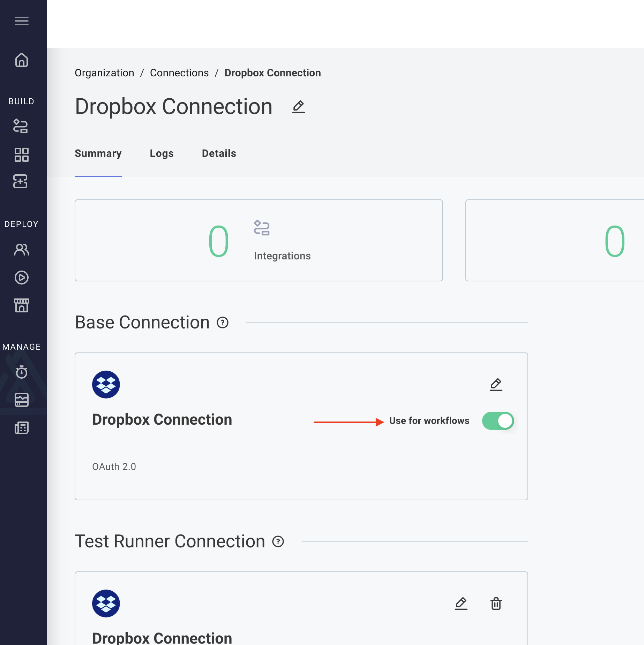The width and height of the screenshot is (644, 645).
Task: Delete the Test Runner Connection via trash icon
Action: (x=496, y=604)
